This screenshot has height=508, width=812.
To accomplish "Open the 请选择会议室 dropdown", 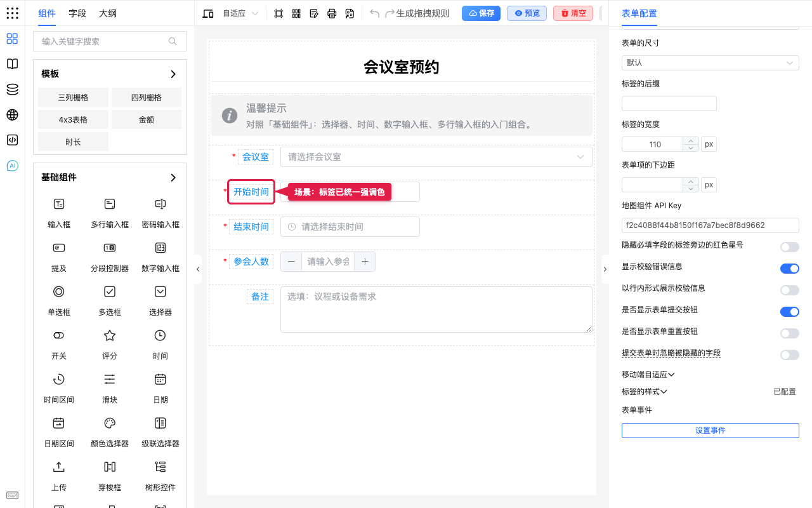I will tap(436, 157).
